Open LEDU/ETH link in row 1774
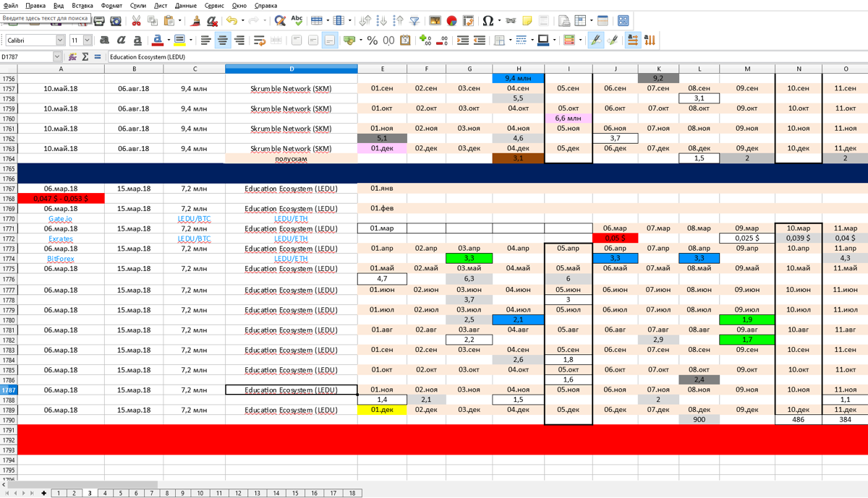Viewport: 868px width, 498px height. click(x=292, y=258)
